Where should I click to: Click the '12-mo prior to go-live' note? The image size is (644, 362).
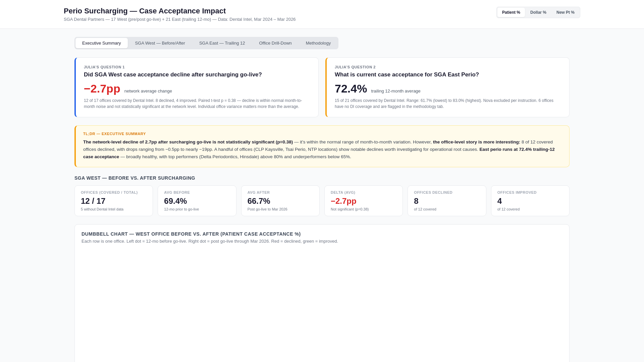click(x=181, y=209)
